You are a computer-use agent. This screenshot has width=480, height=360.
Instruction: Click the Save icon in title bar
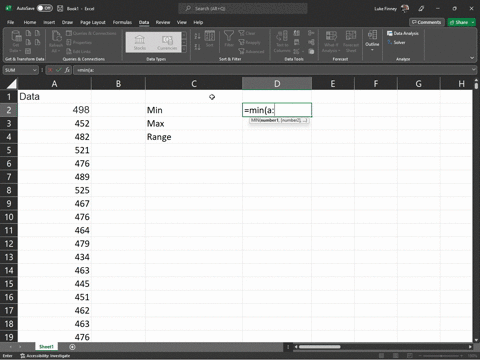(60, 8)
